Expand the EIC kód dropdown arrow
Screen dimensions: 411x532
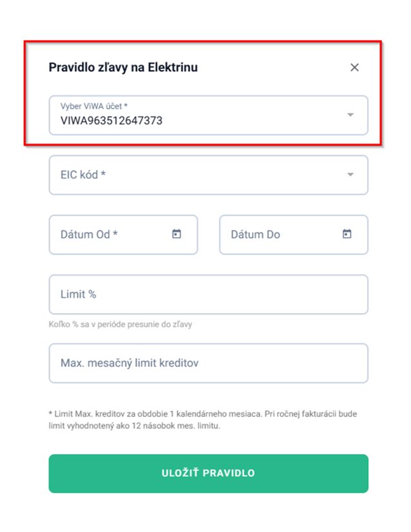[x=350, y=175]
